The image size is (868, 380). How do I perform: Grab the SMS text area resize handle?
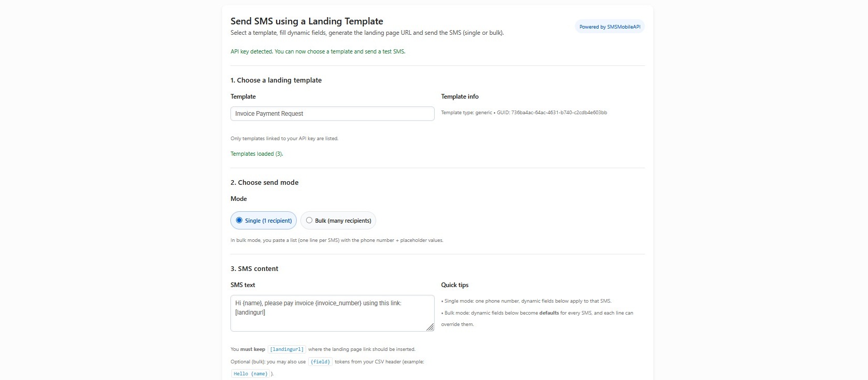point(430,327)
